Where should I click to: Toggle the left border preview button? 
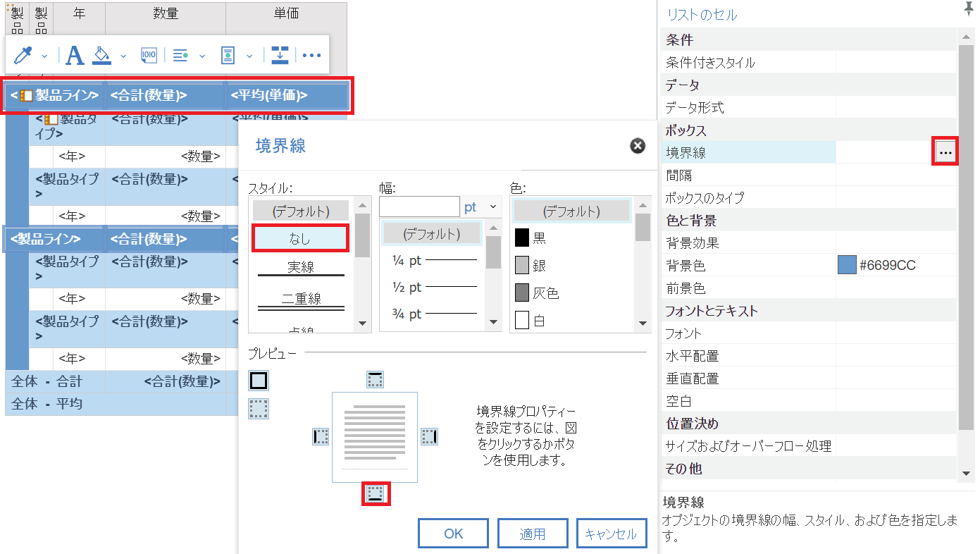[321, 437]
